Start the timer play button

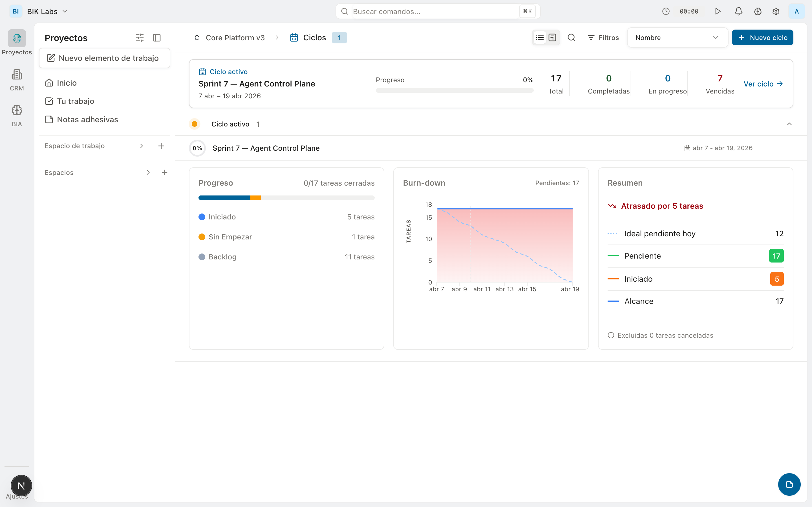(718, 11)
